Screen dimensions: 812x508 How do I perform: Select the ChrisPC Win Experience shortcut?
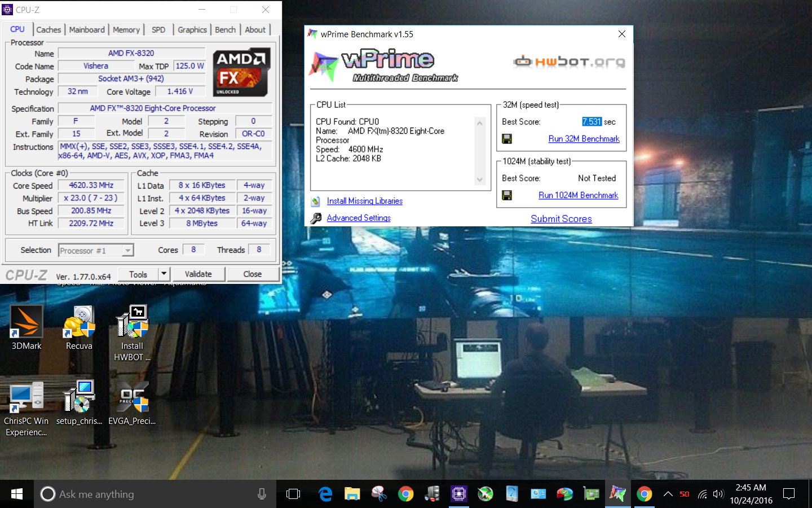pos(26,408)
